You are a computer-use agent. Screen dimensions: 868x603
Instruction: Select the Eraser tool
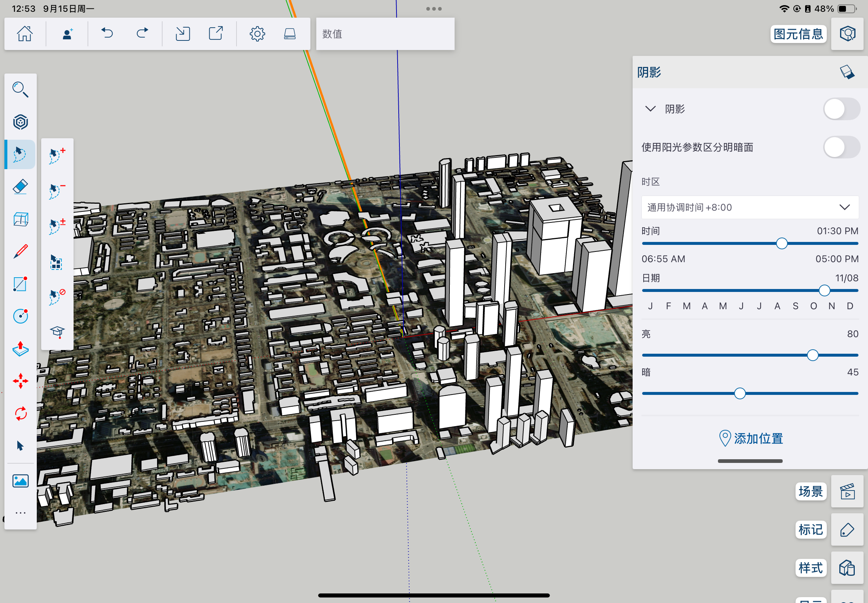[x=20, y=186]
